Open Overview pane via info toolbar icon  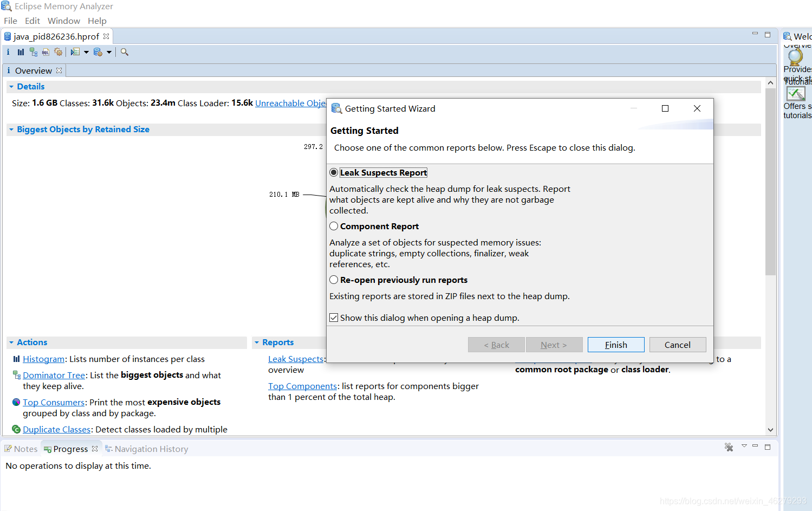(x=8, y=52)
